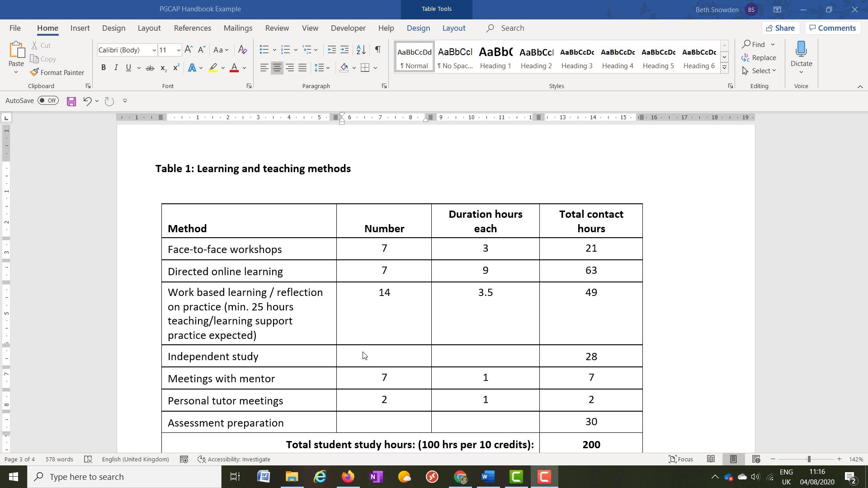Apply bold formatting
Viewport: 868px width, 488px height.
104,68
